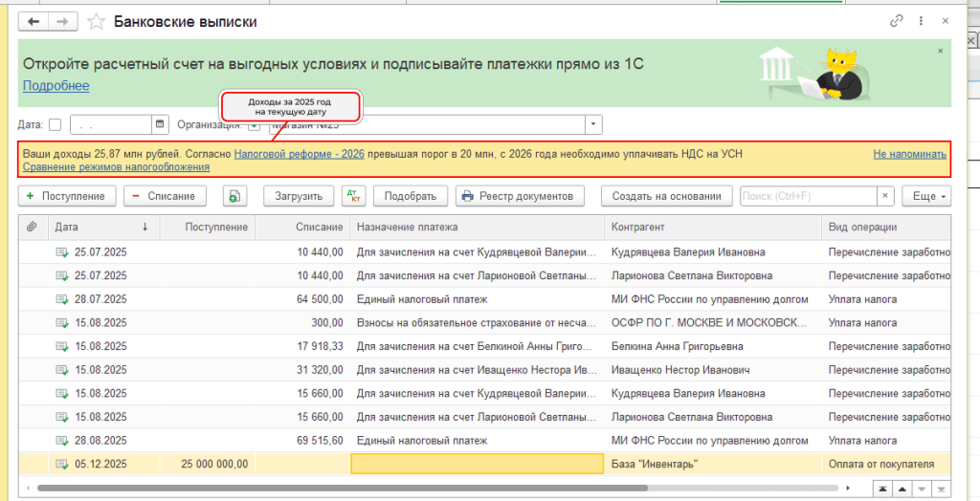Show Дт/Кт postings icon
The image size is (980, 501).
(x=354, y=196)
